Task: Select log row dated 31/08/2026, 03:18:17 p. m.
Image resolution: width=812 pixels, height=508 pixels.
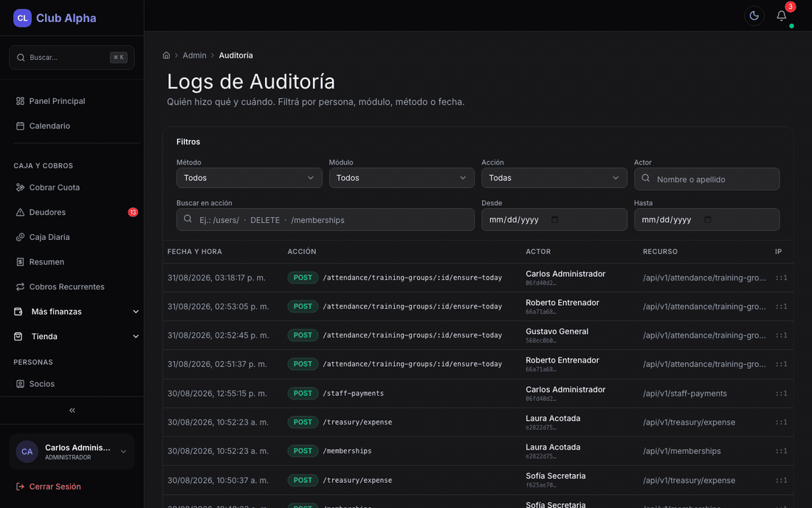Action: pyautogui.click(x=478, y=278)
